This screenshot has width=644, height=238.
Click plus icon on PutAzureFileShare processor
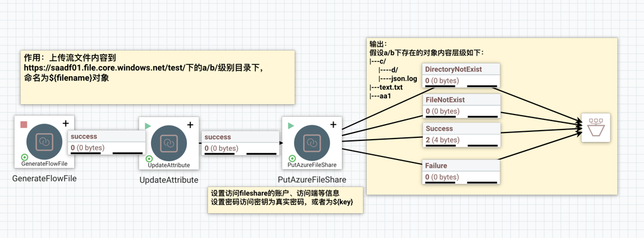(334, 125)
